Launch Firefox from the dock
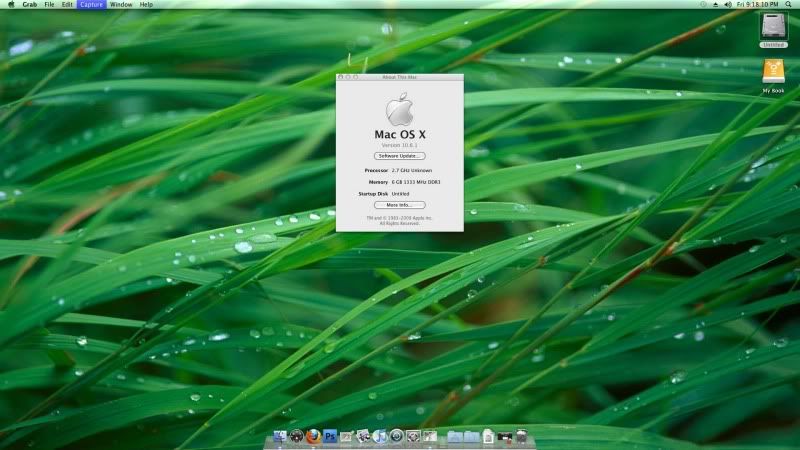The image size is (800, 450). 313,436
